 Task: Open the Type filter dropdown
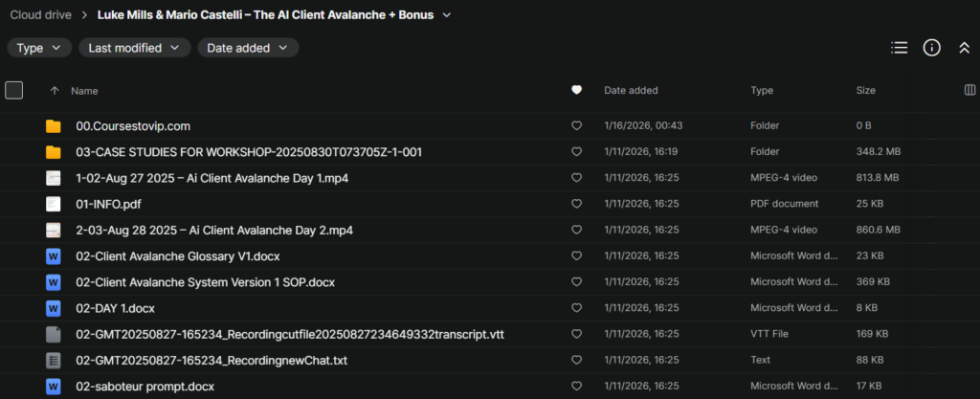[40, 48]
